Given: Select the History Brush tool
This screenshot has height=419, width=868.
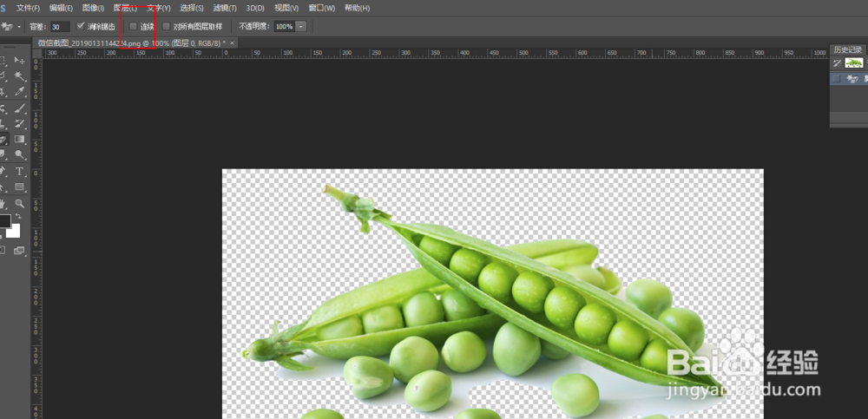Looking at the screenshot, I should point(19,123).
